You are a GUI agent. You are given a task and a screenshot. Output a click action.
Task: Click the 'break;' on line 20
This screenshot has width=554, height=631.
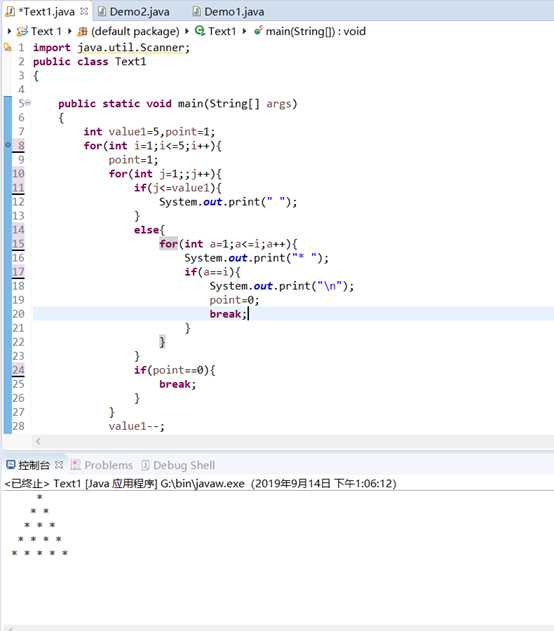tap(228, 314)
